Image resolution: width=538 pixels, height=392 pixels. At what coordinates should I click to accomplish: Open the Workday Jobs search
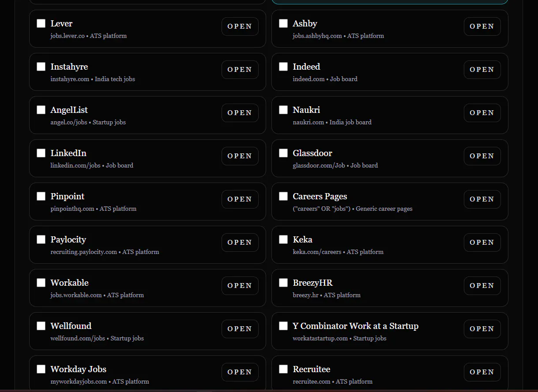(240, 372)
